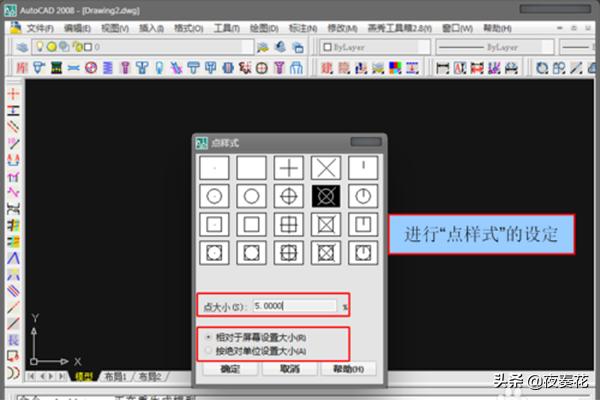The image size is (600, 400).
Task: Click the red circular wheel icon
Action: (x=91, y=68)
